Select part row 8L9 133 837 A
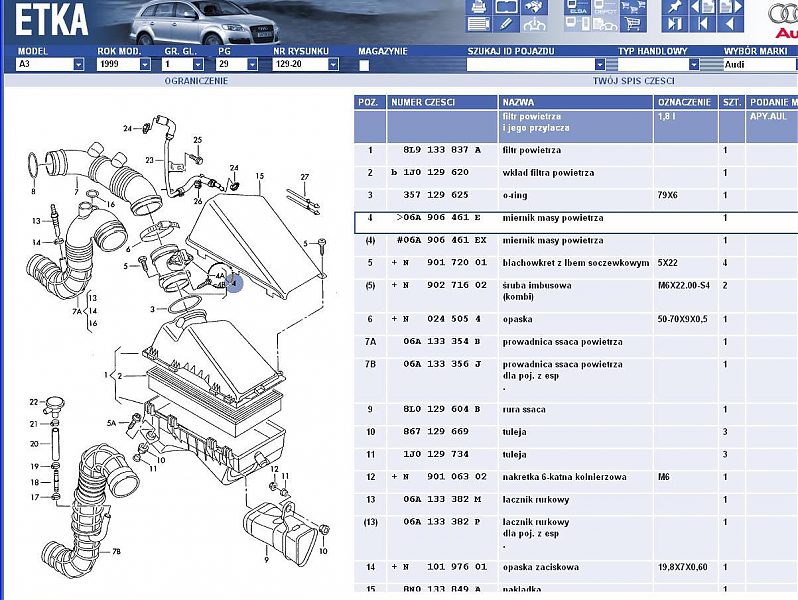798x600 pixels. click(x=576, y=150)
